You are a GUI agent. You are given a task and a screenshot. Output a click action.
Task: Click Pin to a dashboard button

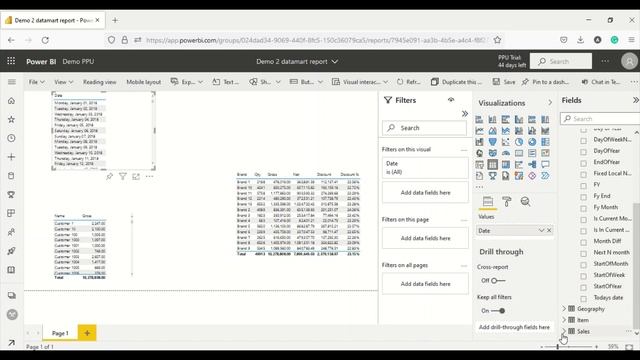(x=545, y=82)
